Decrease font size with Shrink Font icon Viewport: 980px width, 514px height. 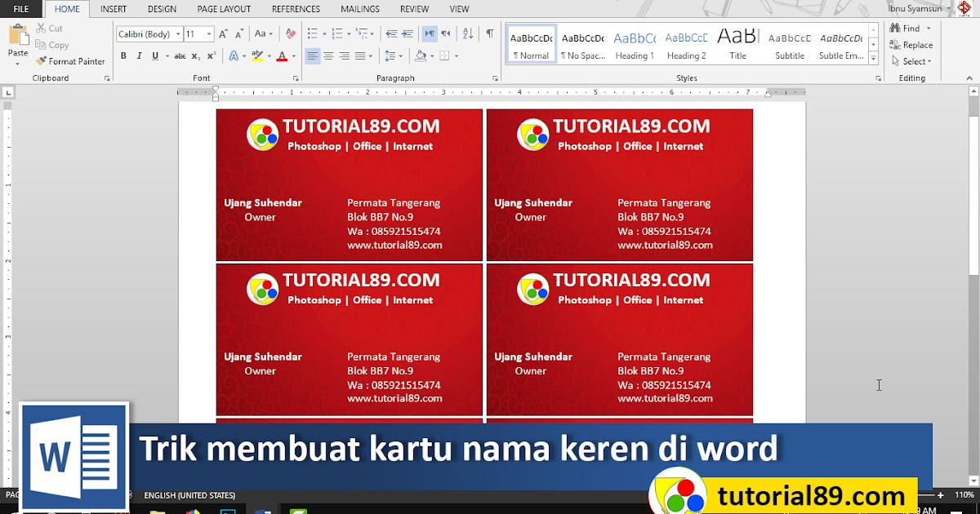239,34
